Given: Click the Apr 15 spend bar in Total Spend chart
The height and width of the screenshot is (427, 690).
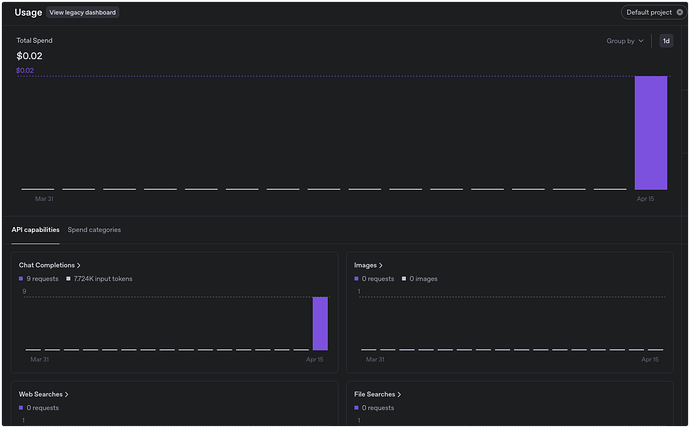Looking at the screenshot, I should click(651, 133).
